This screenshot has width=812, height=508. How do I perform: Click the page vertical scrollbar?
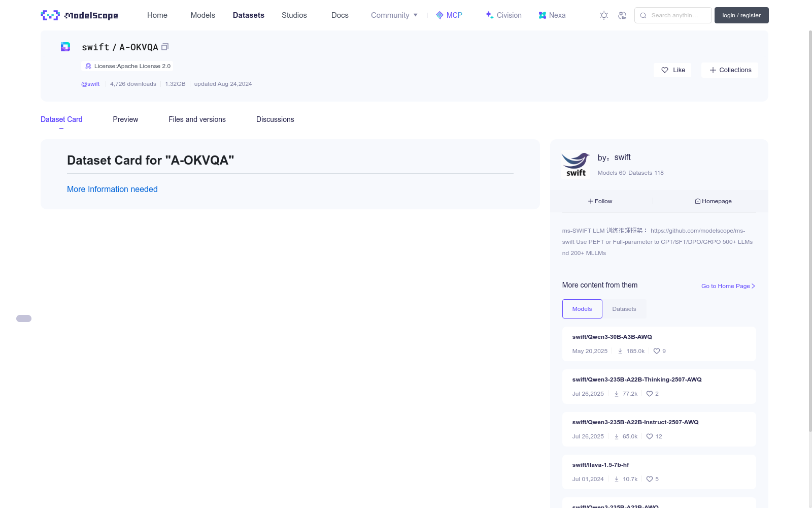tap(810, 231)
